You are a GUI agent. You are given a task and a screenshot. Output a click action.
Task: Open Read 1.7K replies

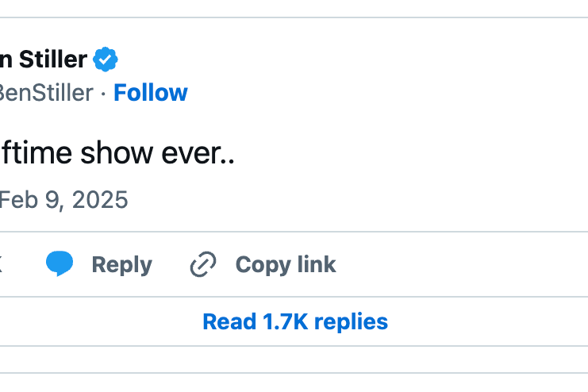coord(295,322)
